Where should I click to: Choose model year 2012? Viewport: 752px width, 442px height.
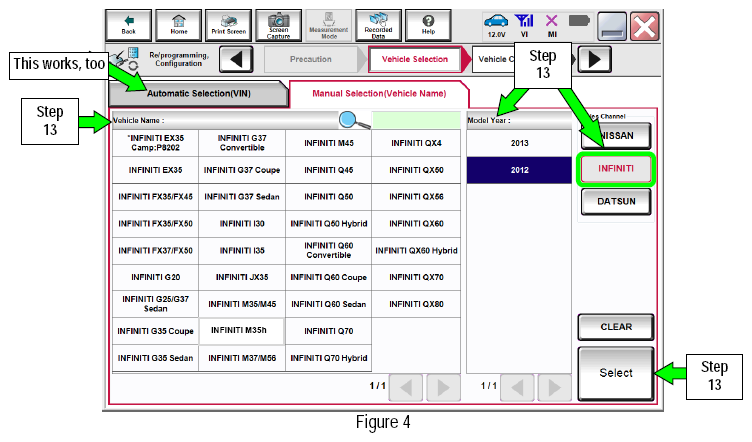click(x=519, y=170)
